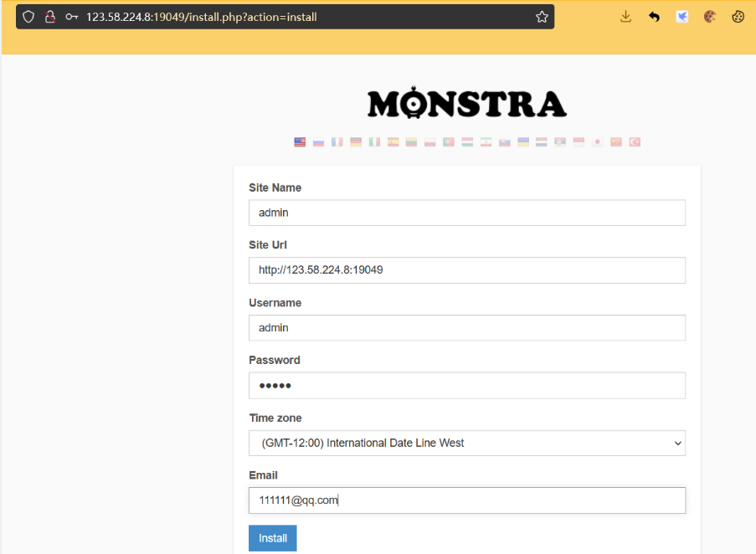The width and height of the screenshot is (756, 554).
Task: Select the Polish flag language
Action: pyautogui.click(x=430, y=142)
